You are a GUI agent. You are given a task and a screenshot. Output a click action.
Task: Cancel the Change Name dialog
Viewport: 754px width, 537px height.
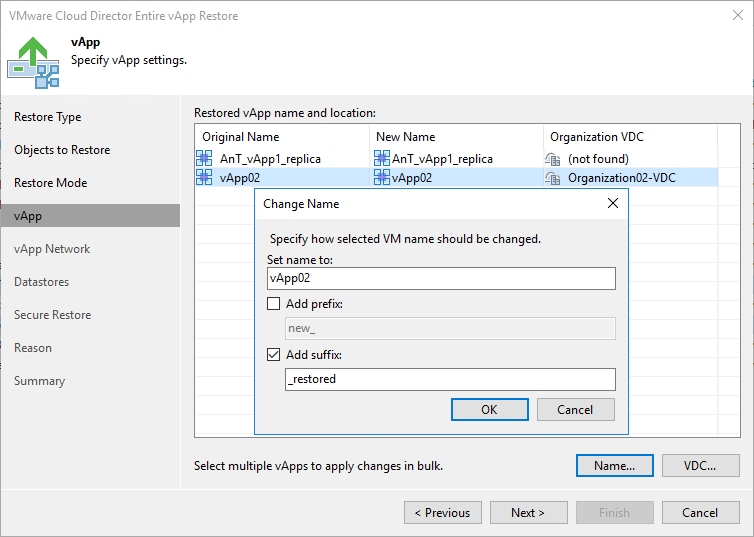pos(576,410)
